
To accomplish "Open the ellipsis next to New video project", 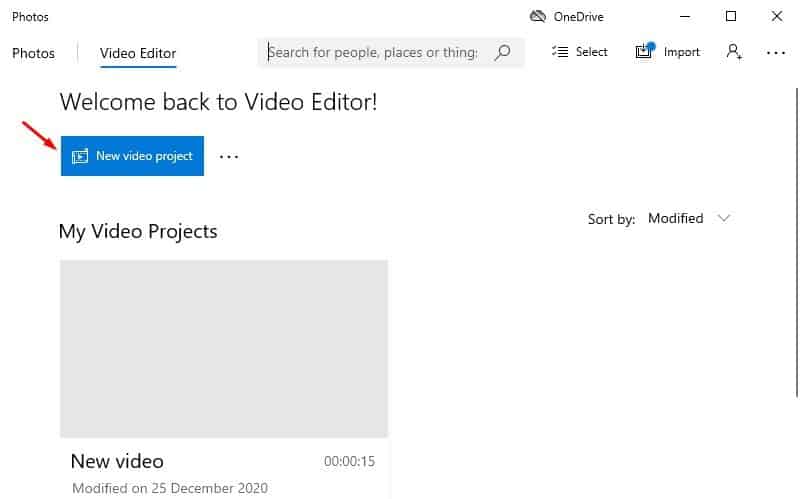I will [229, 157].
